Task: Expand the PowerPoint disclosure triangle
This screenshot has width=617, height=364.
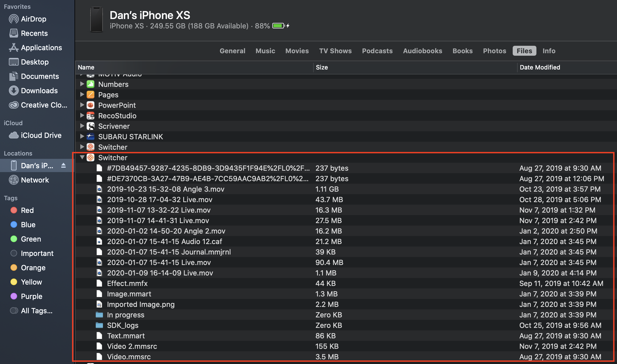Action: click(82, 105)
